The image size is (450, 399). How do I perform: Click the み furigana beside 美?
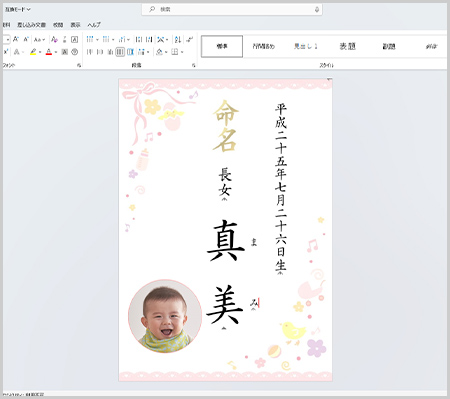coord(254,303)
